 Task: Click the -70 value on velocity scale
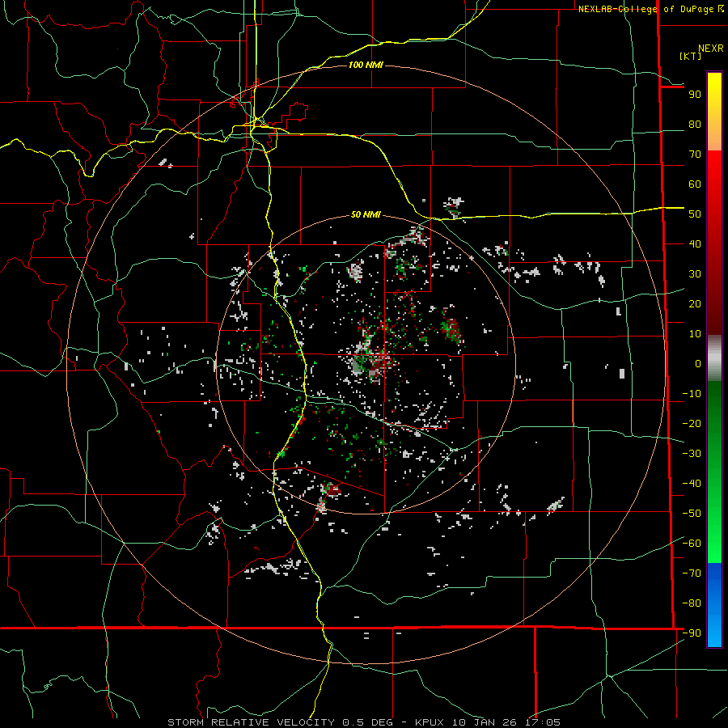click(692, 574)
